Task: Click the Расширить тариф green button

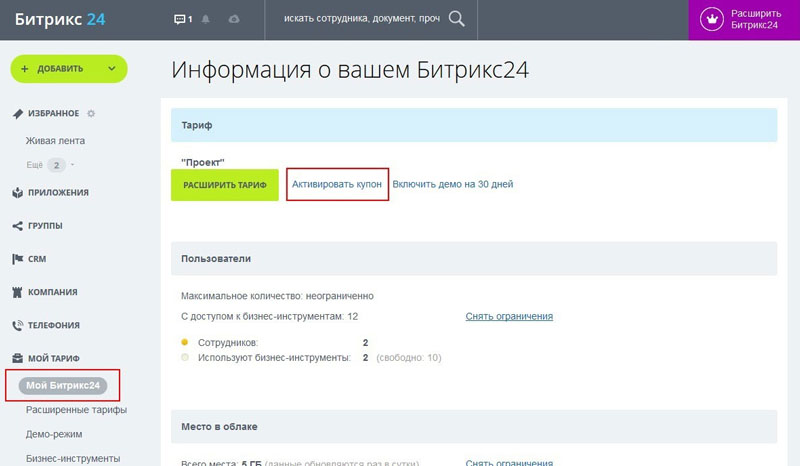Action: 224,185
